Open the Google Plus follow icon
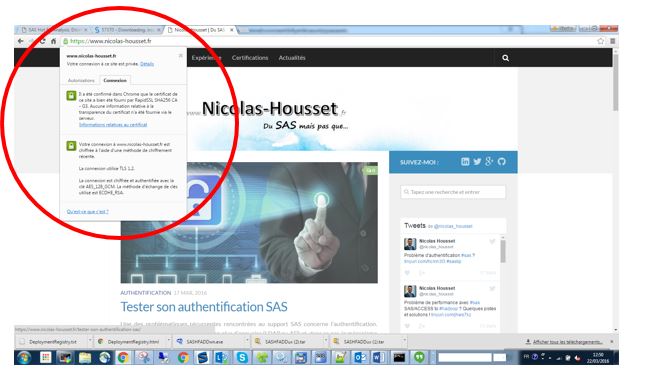Screen dimensions: 645x390 tap(489, 162)
